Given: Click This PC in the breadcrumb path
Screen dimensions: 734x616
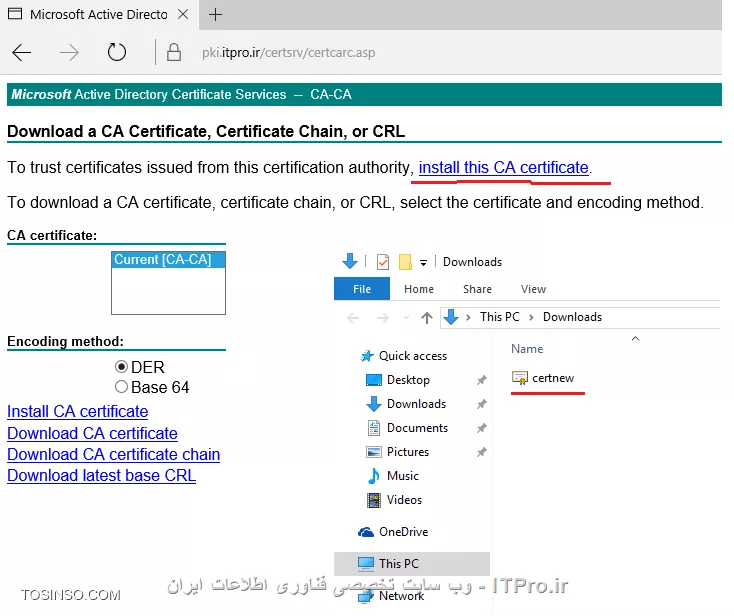Looking at the screenshot, I should point(499,317).
